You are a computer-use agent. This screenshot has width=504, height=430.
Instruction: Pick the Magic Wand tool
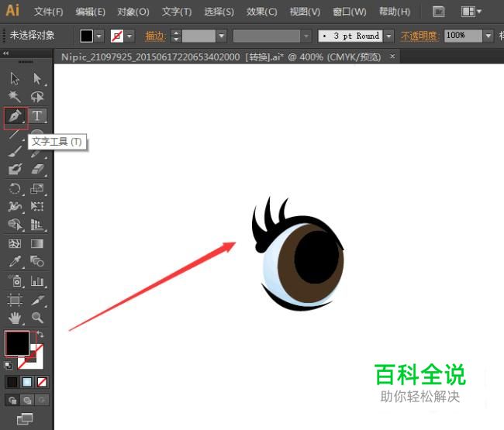(x=15, y=96)
